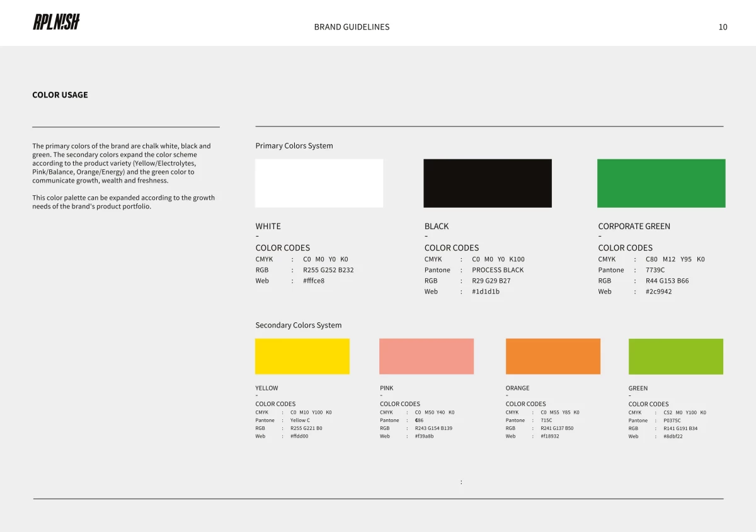This screenshot has width=756, height=532.
Task: Click the YELLOW secondary swatch
Action: tap(302, 356)
